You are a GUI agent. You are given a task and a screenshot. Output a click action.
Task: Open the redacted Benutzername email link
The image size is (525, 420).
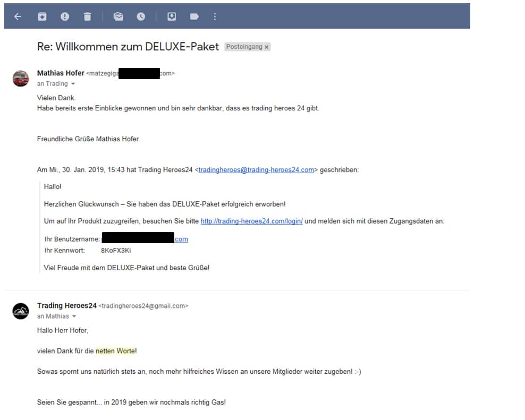click(145, 239)
